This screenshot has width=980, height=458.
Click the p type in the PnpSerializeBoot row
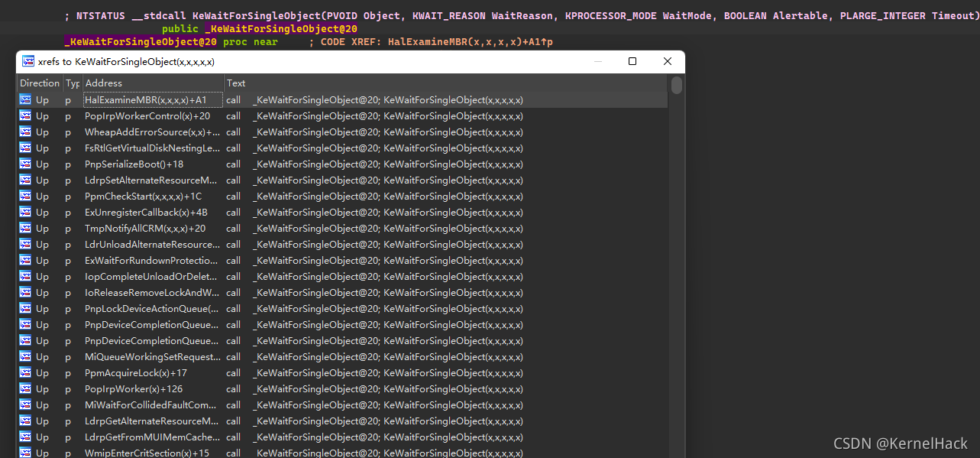click(x=68, y=164)
